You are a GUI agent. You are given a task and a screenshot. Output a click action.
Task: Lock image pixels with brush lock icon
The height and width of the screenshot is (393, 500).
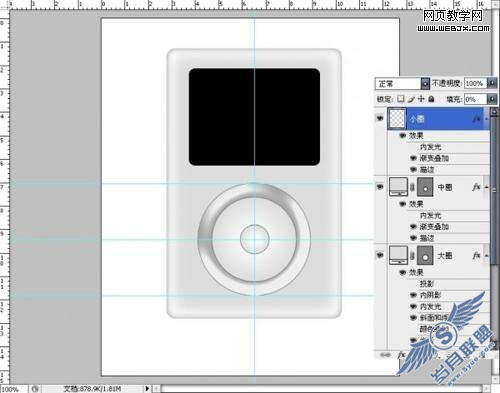tap(411, 99)
